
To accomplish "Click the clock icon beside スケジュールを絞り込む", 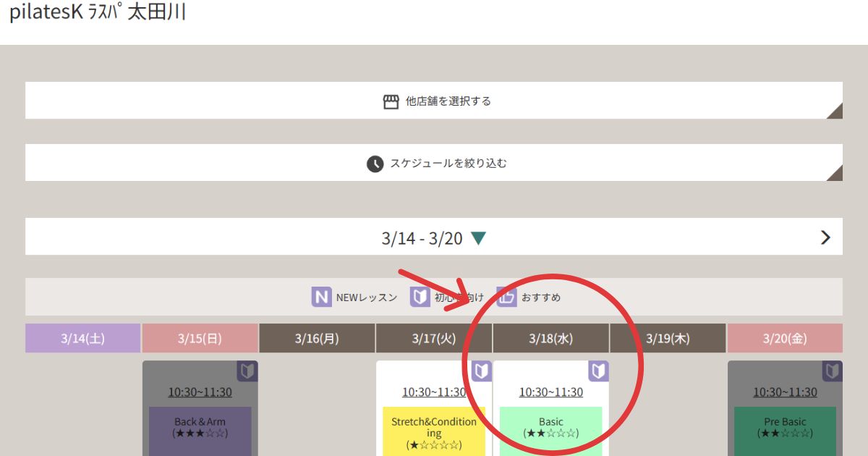I will [x=375, y=164].
